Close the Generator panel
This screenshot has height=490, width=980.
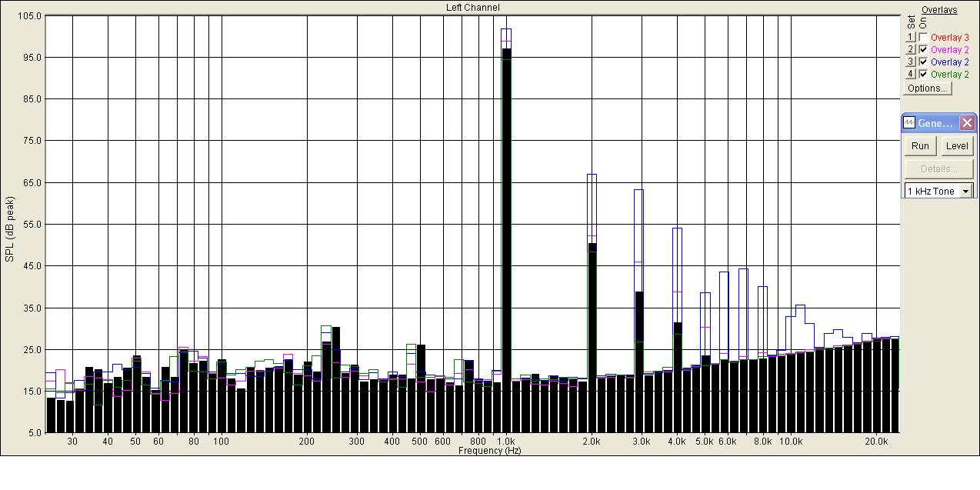click(967, 123)
